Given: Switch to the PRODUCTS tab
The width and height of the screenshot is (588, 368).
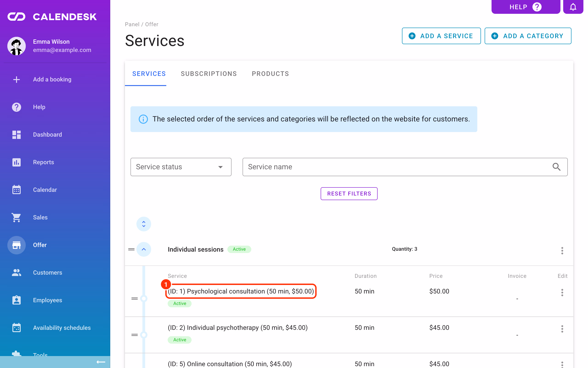Looking at the screenshot, I should 270,74.
